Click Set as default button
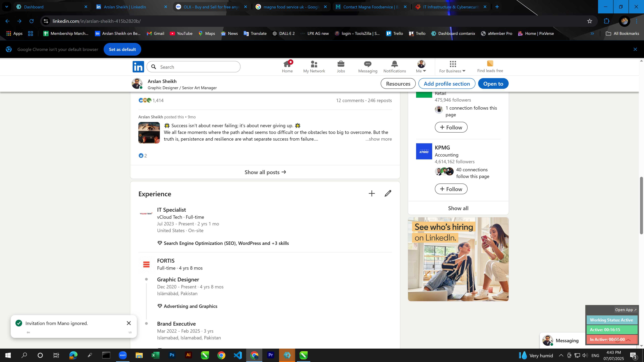Screen dimensions: 644x362 point(122,49)
